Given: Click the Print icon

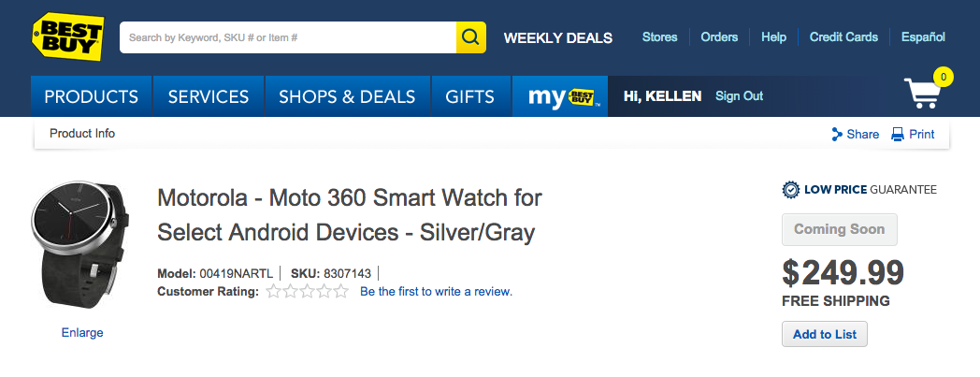Looking at the screenshot, I should tap(898, 135).
